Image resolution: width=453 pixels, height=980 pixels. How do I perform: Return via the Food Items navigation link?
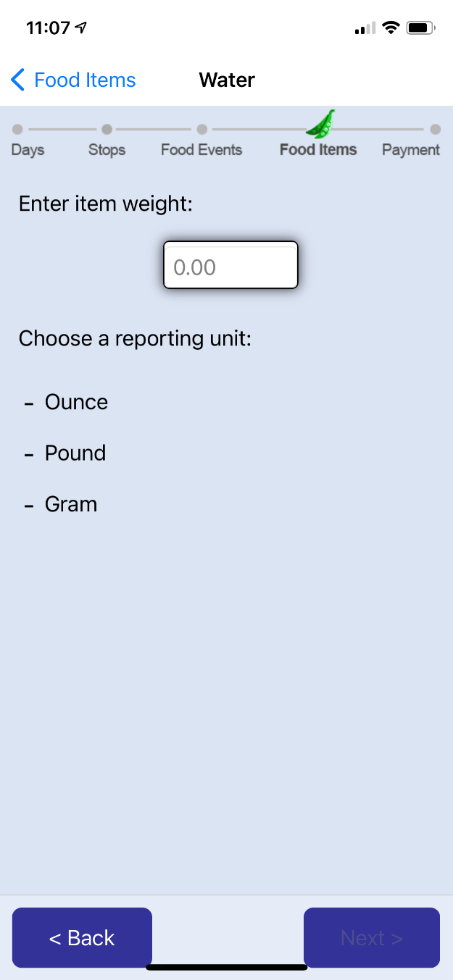tap(85, 80)
